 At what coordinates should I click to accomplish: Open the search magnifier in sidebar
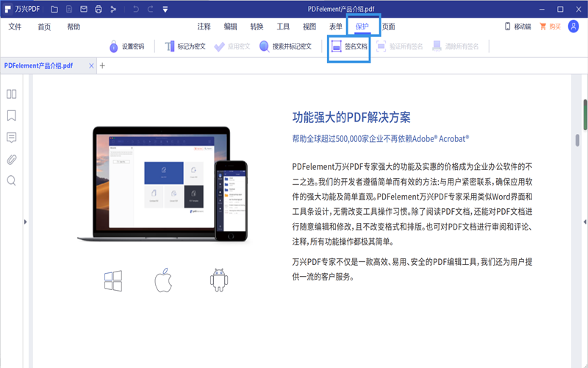(12, 180)
